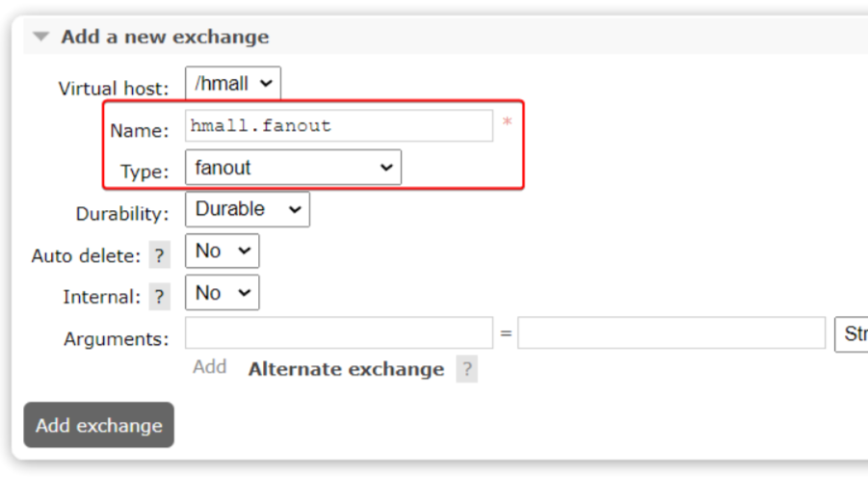The width and height of the screenshot is (868, 477).
Task: Click the Arguments key input field
Action: pos(338,333)
